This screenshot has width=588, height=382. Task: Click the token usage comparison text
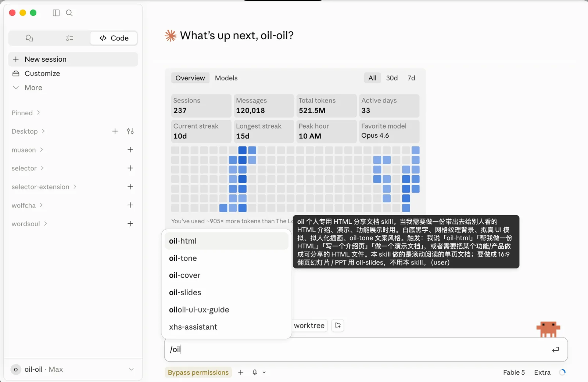coord(232,221)
